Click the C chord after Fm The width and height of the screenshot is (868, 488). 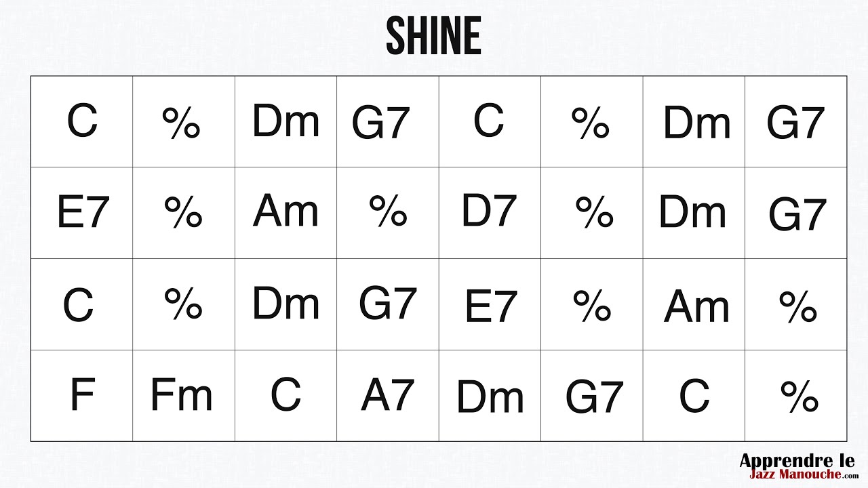(x=286, y=396)
